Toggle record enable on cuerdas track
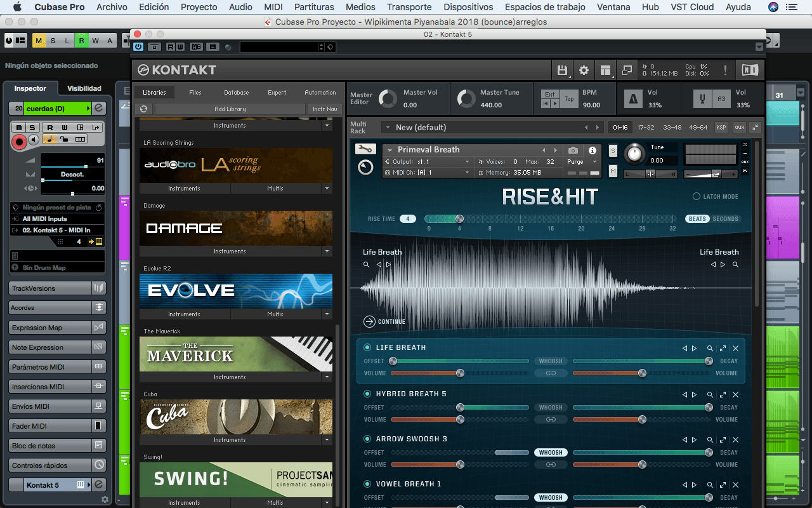812x508 pixels. pyautogui.click(x=19, y=142)
